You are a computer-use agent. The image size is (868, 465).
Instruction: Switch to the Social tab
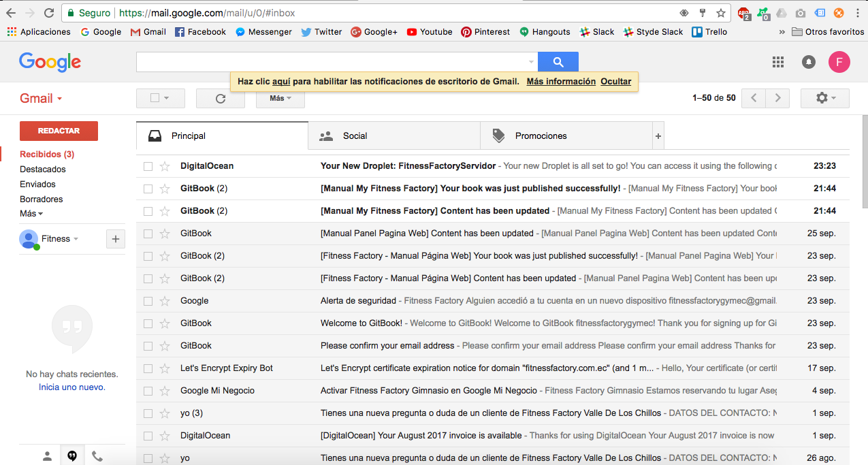(x=394, y=136)
